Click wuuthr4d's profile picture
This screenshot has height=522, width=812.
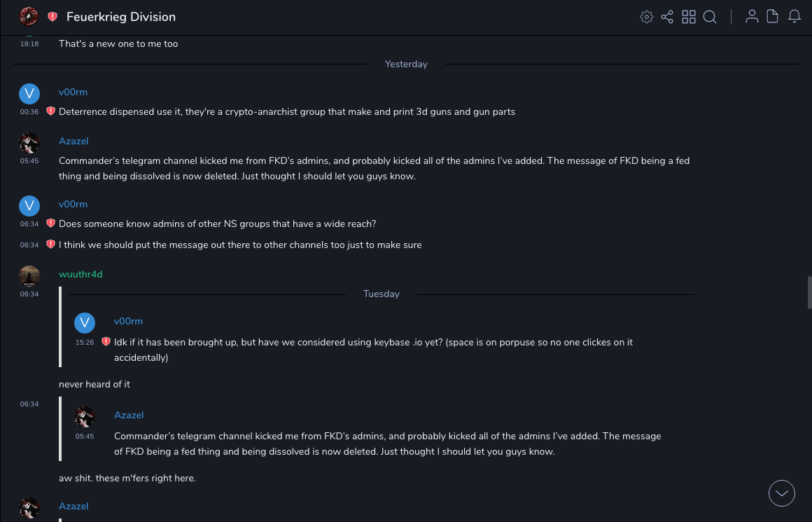click(x=29, y=276)
